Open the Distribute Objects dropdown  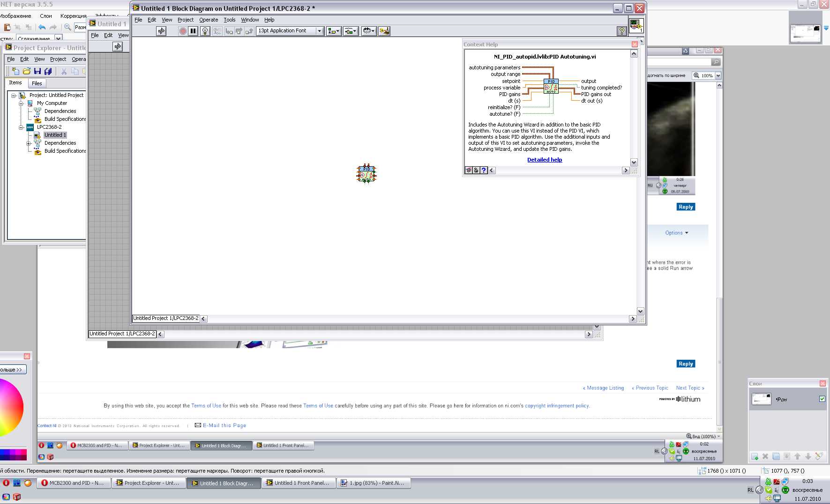(351, 31)
